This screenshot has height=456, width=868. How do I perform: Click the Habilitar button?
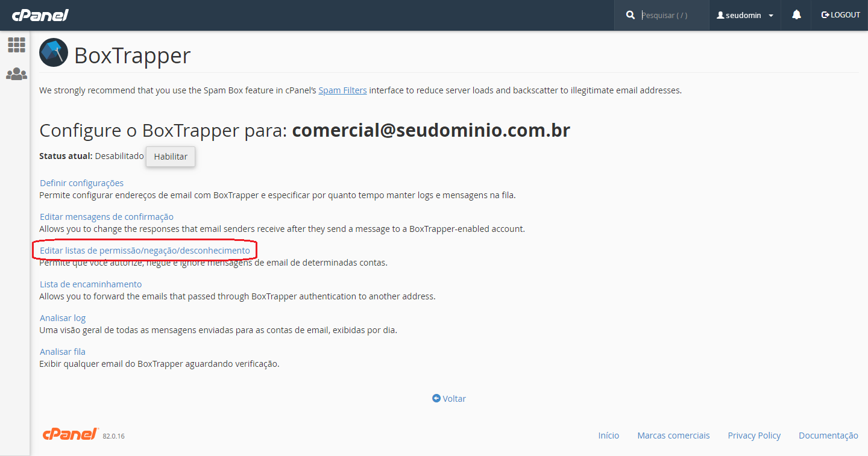pyautogui.click(x=171, y=157)
